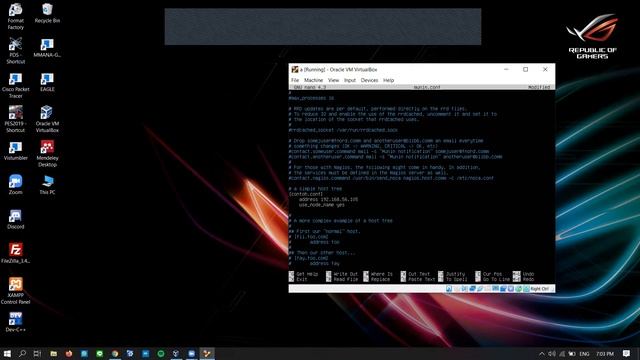Open the 7:03 PM clock flyout
Screen dimensions: 640x360
coord(605,353)
